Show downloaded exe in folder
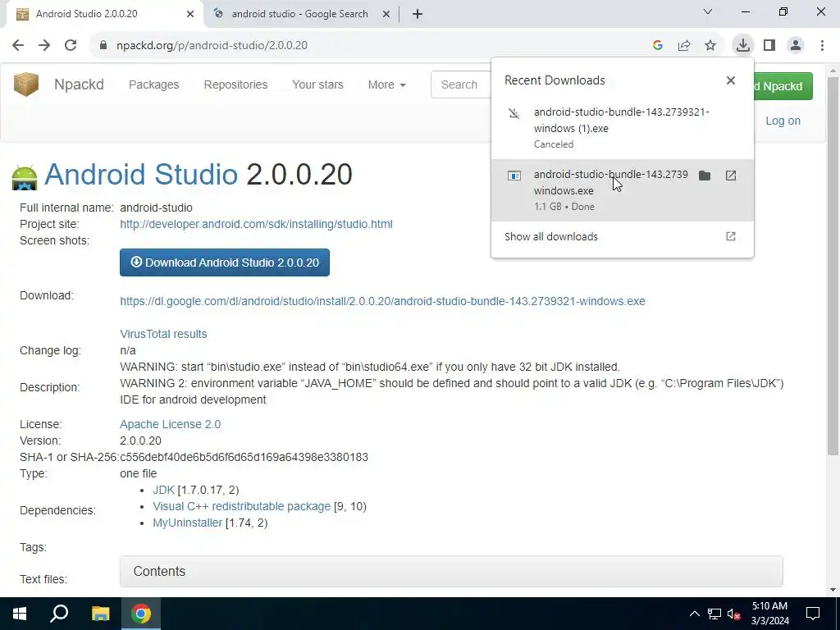840x630 pixels. pyautogui.click(x=705, y=176)
